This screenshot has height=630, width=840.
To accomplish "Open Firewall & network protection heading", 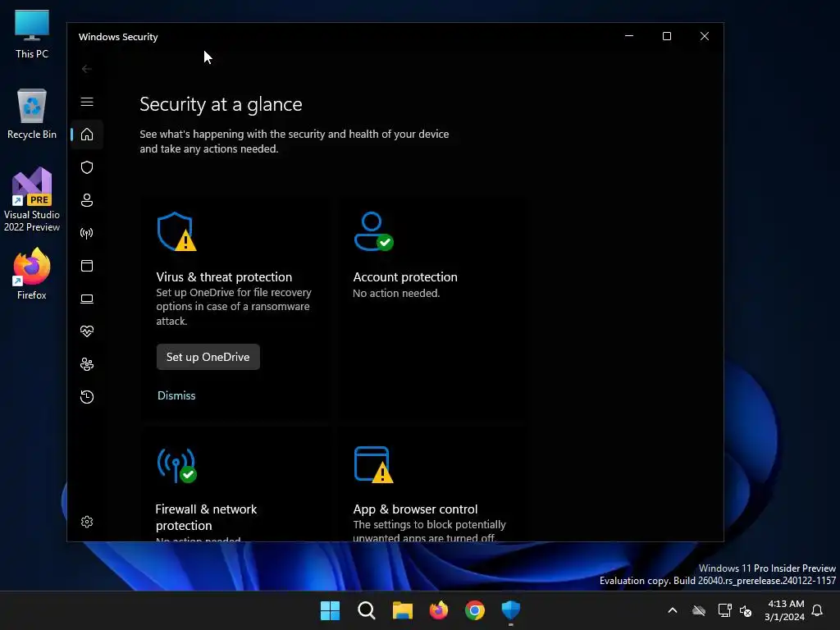I will pos(206,517).
